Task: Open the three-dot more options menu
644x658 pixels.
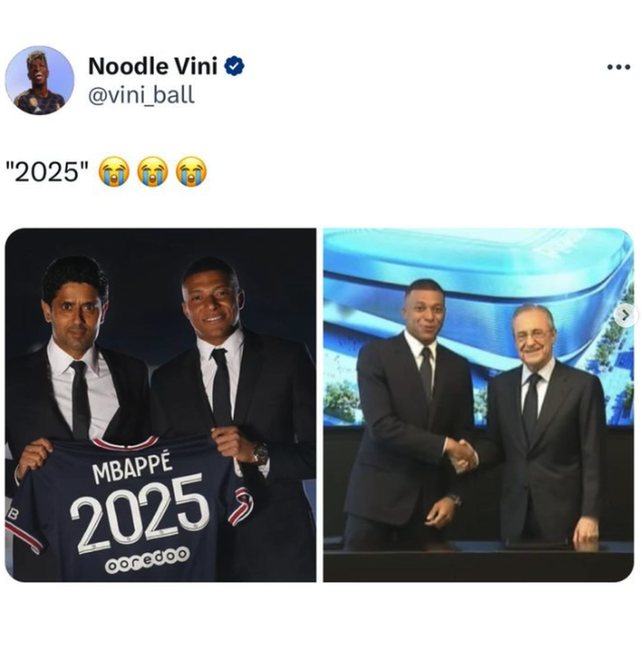Action: tap(618, 68)
